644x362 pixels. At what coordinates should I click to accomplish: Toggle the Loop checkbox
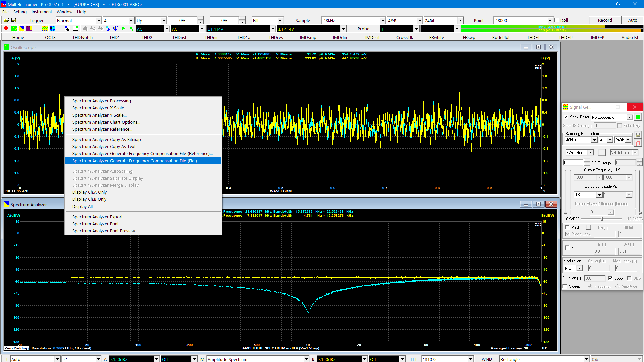point(610,278)
